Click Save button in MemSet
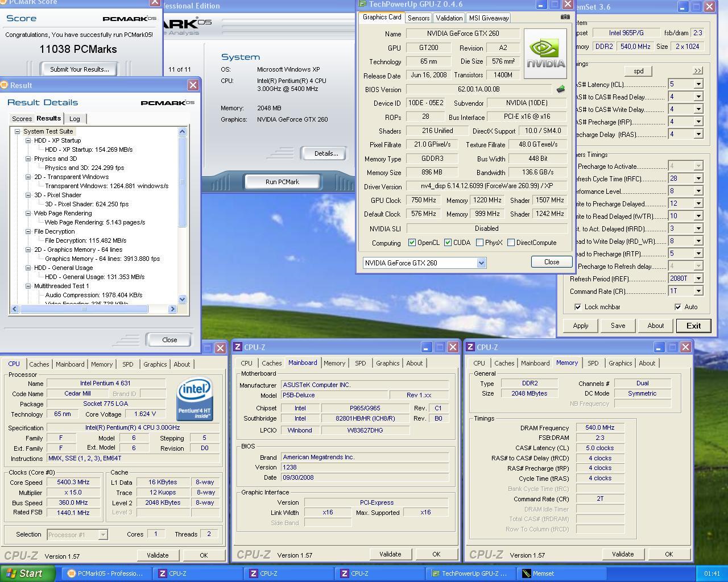Viewport: 728px width, 582px height. [618, 326]
